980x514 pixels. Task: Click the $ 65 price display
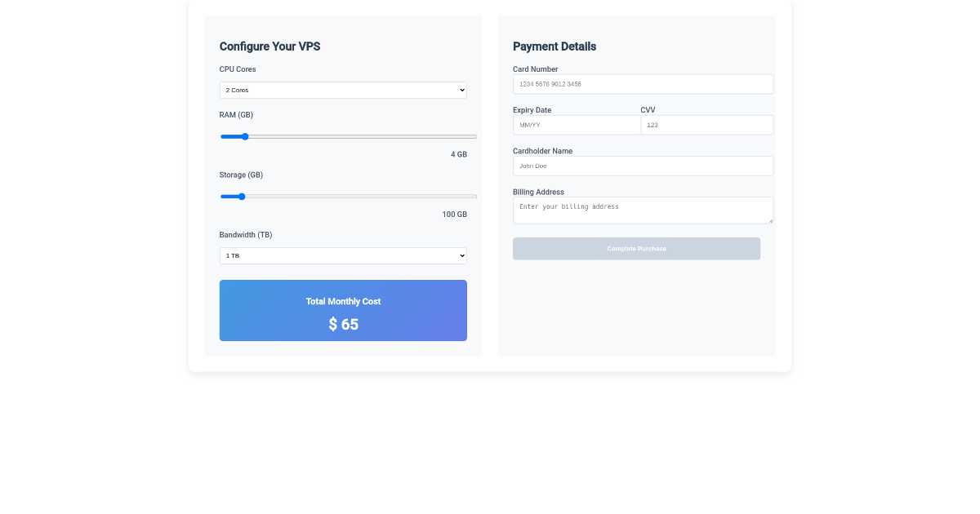pos(343,324)
